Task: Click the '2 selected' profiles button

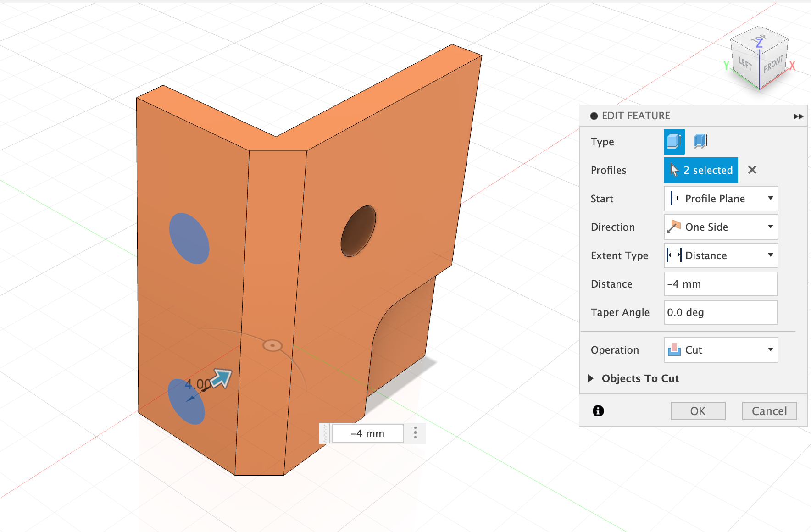Action: click(701, 170)
